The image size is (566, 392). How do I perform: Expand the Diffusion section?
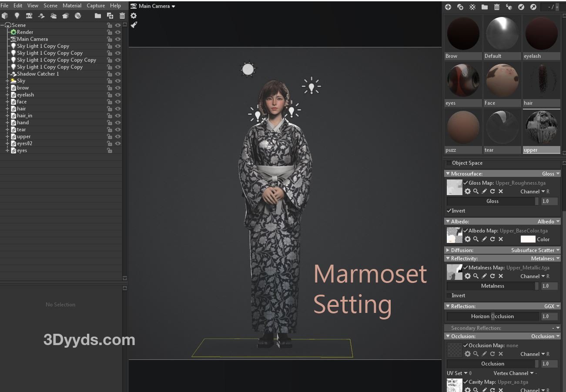pyautogui.click(x=448, y=250)
